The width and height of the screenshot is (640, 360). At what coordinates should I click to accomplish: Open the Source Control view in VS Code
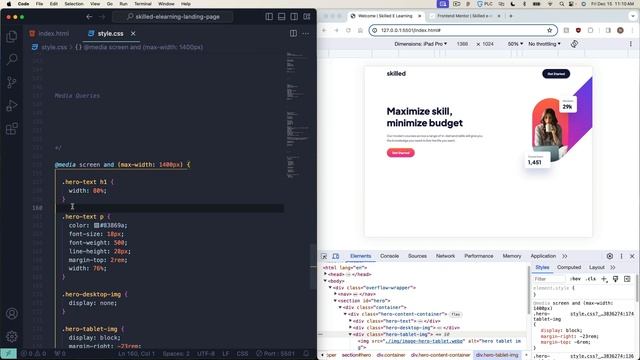point(12,82)
